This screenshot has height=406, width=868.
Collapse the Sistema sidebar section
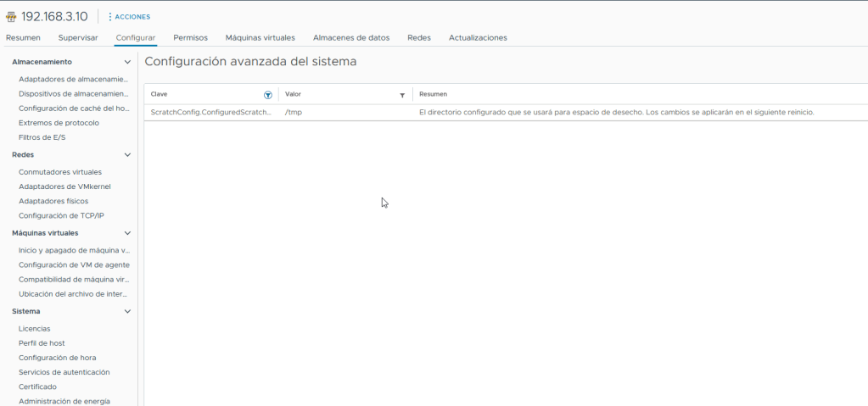click(127, 311)
